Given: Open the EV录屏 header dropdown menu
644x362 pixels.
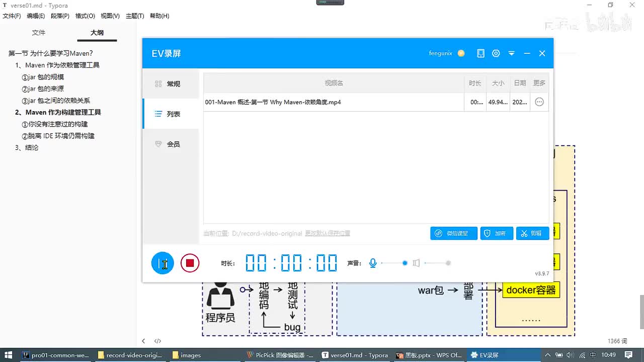Looking at the screenshot, I should click(x=512, y=53).
